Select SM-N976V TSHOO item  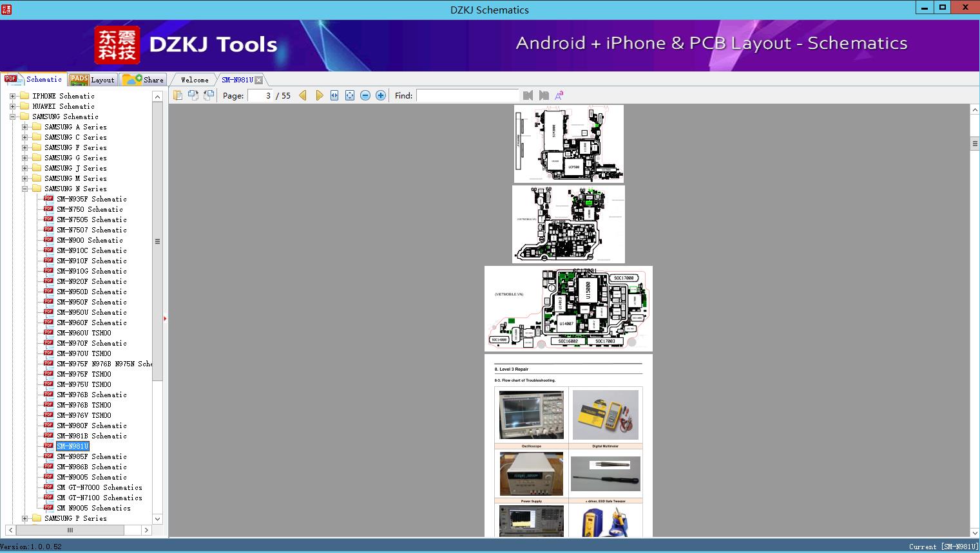click(84, 415)
